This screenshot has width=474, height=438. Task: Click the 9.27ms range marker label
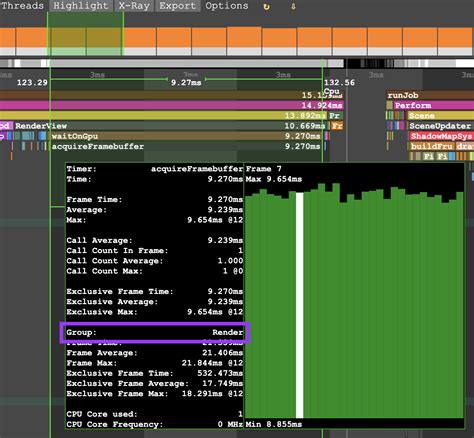pos(186,83)
